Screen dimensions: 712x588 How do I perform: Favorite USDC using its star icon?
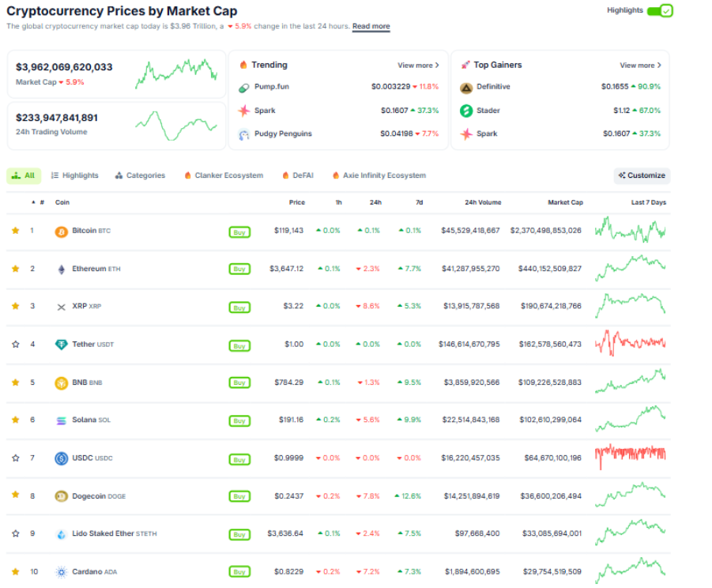pos(15,458)
